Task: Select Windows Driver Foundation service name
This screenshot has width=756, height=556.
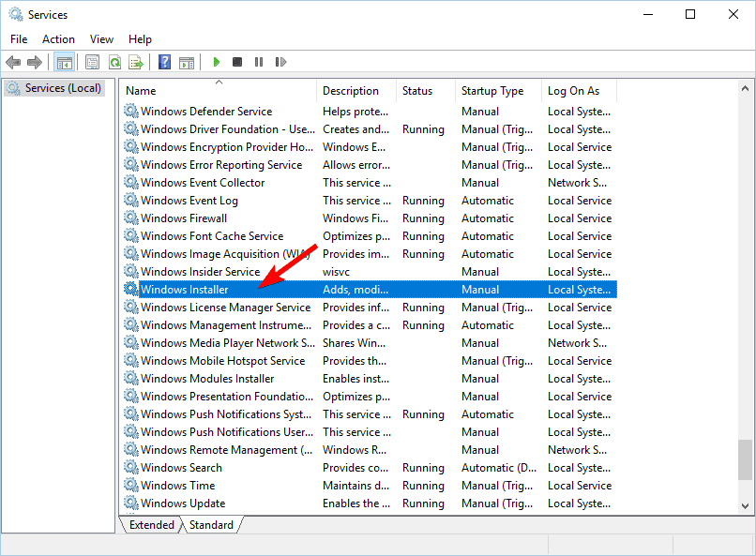Action: pyautogui.click(x=228, y=129)
